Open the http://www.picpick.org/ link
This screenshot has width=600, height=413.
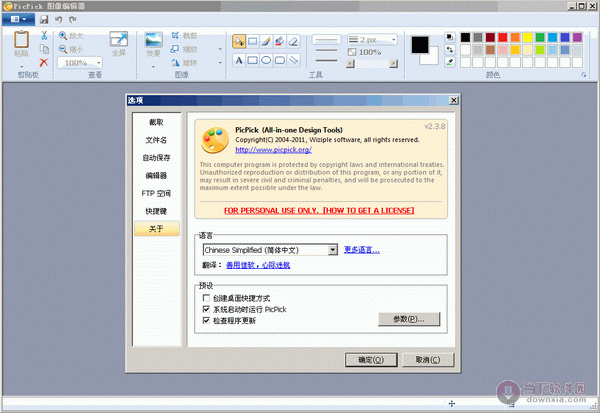click(x=273, y=150)
